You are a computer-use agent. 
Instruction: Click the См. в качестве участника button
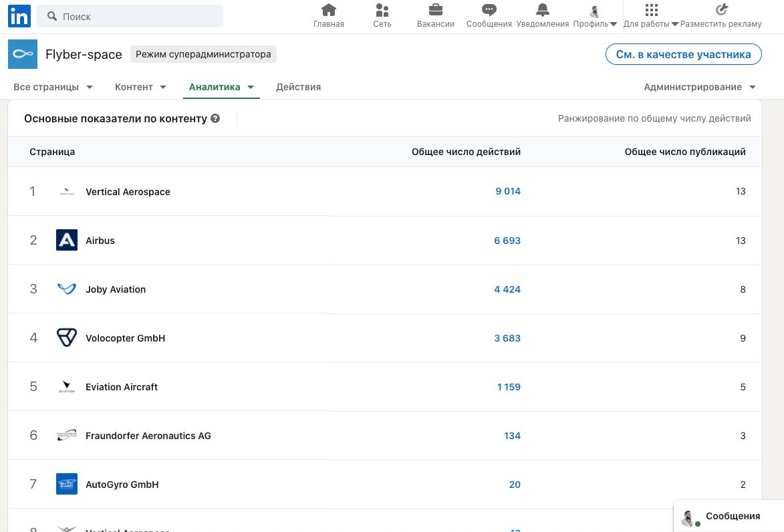click(683, 54)
